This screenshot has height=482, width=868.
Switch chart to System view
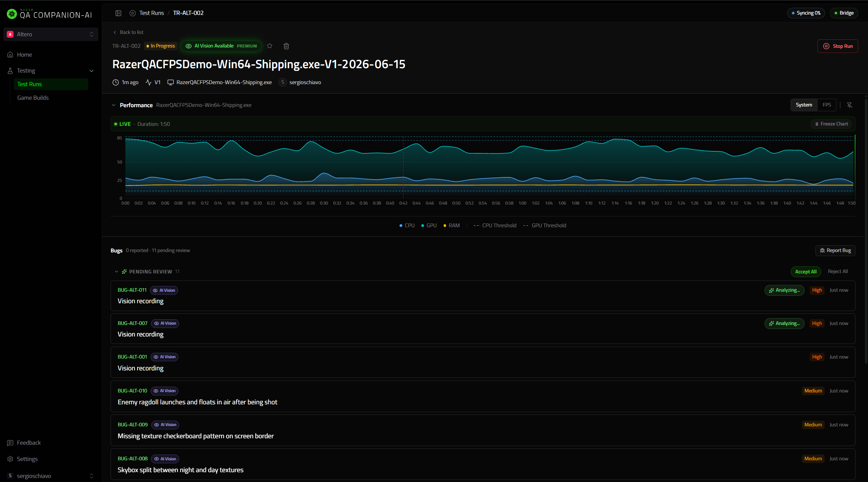[804, 105]
